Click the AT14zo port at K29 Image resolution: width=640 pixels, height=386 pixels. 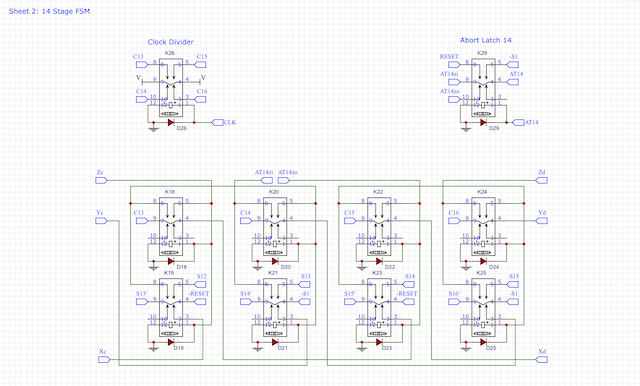click(x=454, y=99)
